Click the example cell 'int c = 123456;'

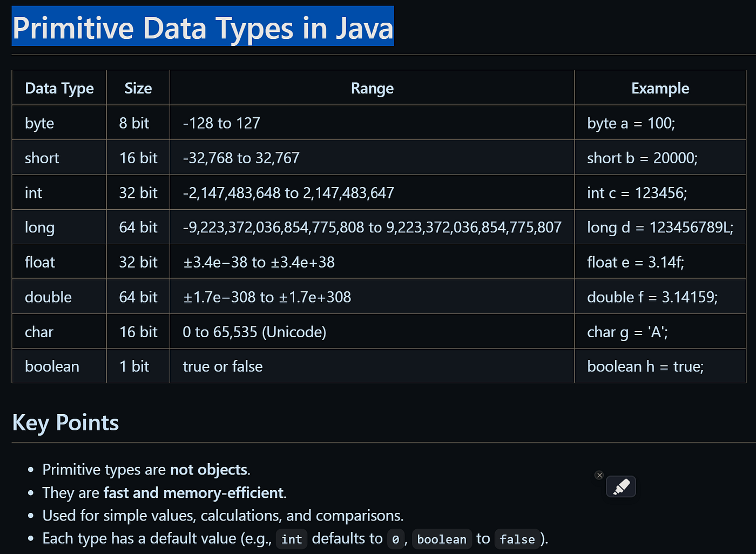pyautogui.click(x=637, y=193)
